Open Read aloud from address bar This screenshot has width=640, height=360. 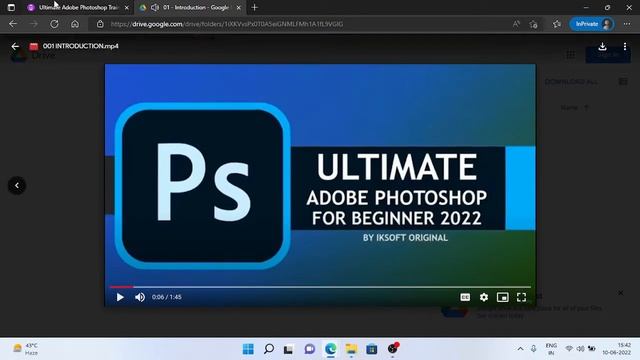point(516,24)
